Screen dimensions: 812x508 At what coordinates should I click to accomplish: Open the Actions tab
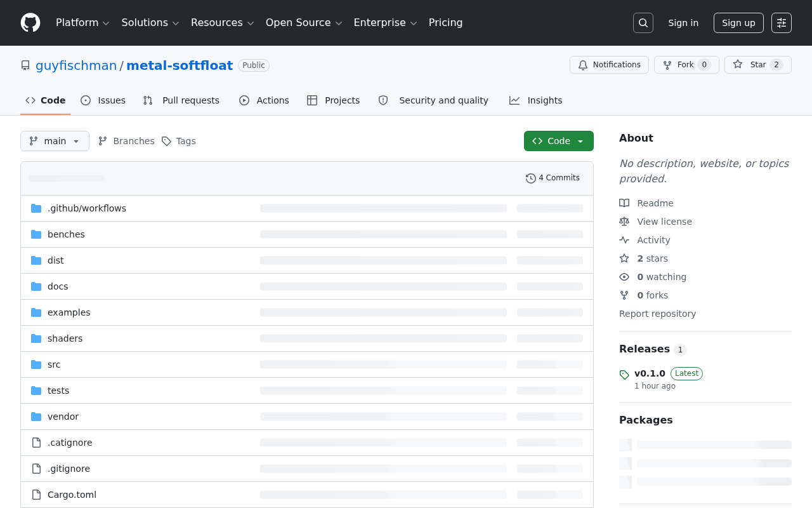(x=264, y=100)
